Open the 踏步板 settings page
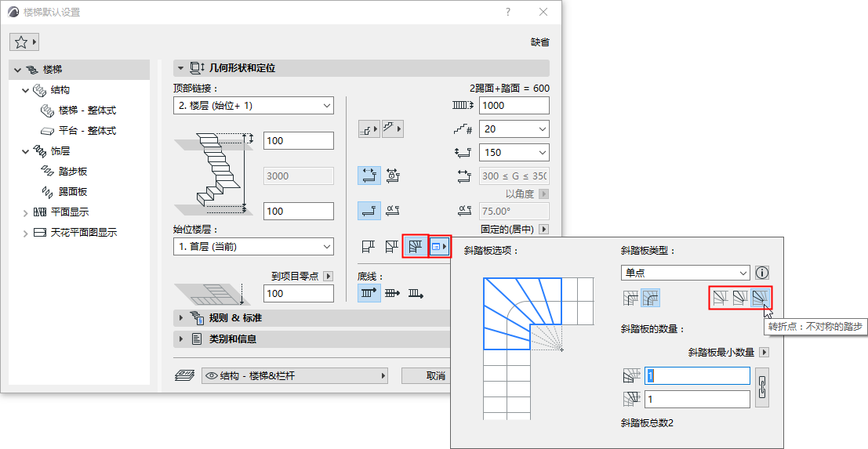The image size is (868, 449). tap(73, 172)
